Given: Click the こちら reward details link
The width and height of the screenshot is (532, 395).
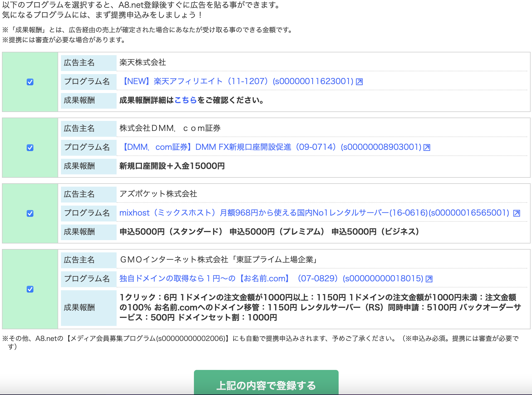Looking at the screenshot, I should pyautogui.click(x=185, y=100).
